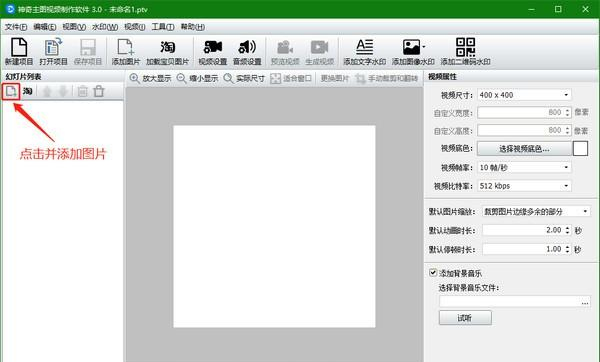The width and height of the screenshot is (600, 362).
Task: Click the 默认停顿时长 stepper arrows
Action: [x=567, y=249]
